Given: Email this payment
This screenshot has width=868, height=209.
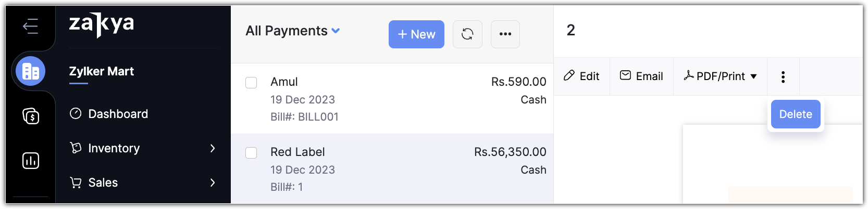Looking at the screenshot, I should [x=641, y=76].
